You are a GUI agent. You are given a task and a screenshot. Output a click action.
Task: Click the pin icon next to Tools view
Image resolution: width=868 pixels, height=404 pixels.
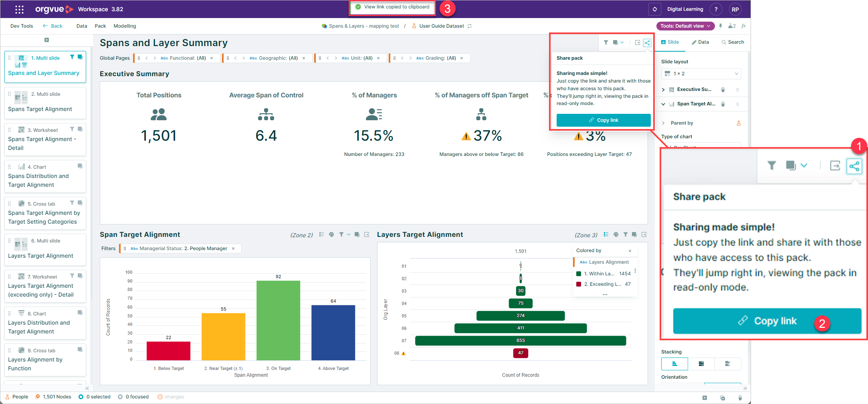[x=721, y=26]
